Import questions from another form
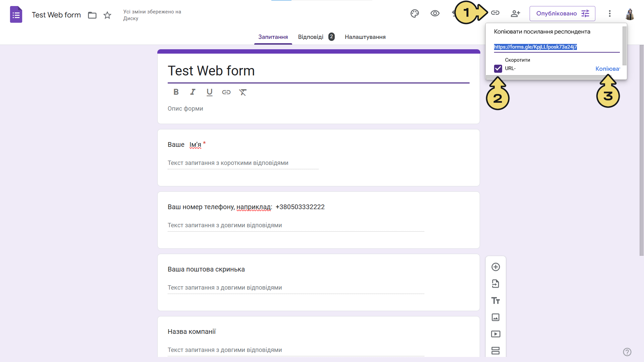 click(x=496, y=284)
